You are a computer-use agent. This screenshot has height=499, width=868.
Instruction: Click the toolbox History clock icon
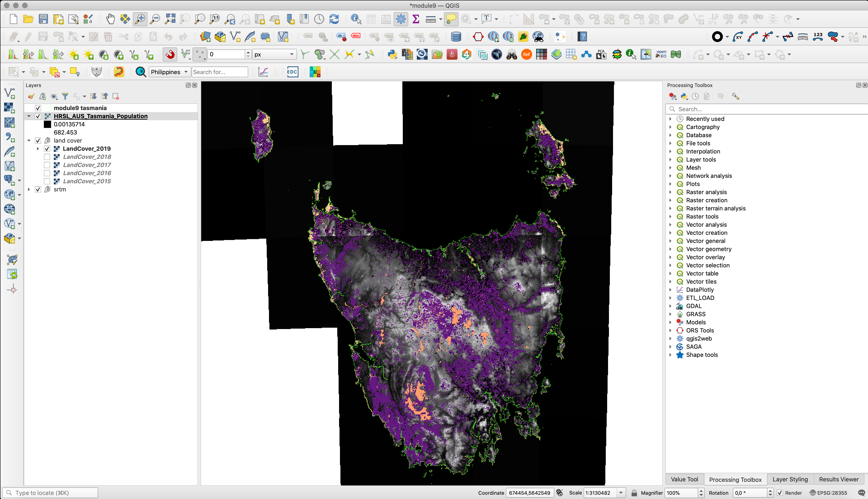[695, 96]
